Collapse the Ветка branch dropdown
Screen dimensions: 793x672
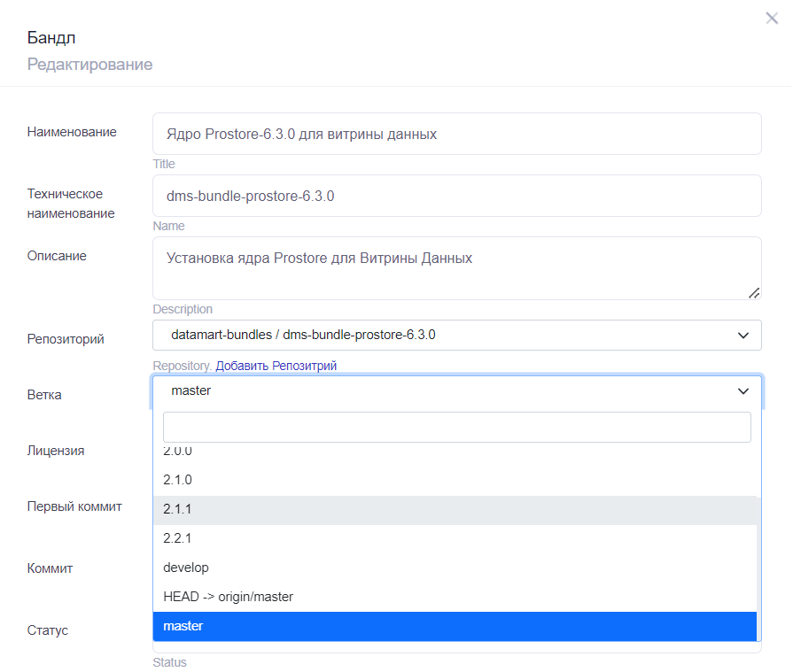443,390
